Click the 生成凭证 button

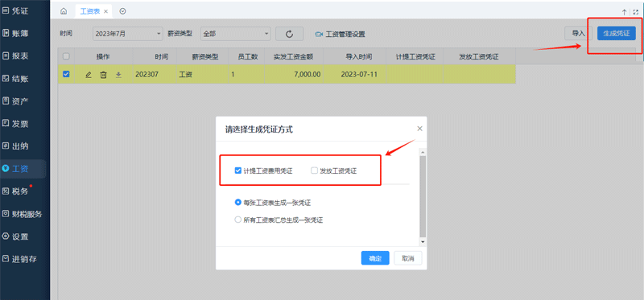click(x=617, y=34)
